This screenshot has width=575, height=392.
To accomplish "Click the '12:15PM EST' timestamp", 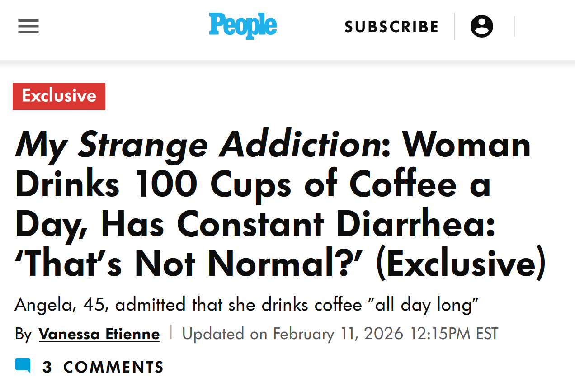I will 454,334.
